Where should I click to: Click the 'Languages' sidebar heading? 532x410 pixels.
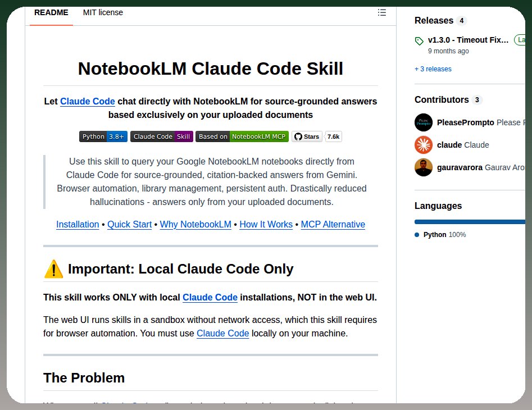[x=438, y=206]
